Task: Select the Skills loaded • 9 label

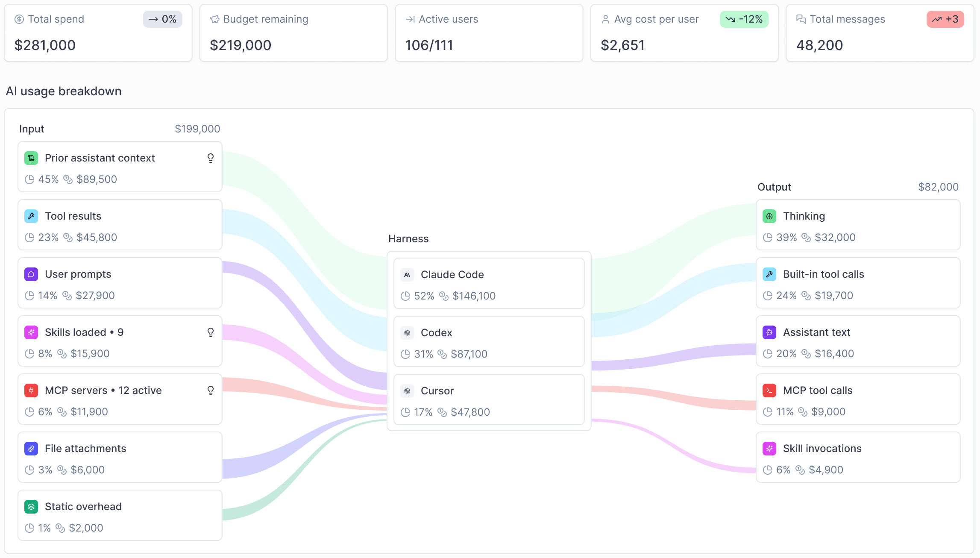Action: (x=84, y=332)
